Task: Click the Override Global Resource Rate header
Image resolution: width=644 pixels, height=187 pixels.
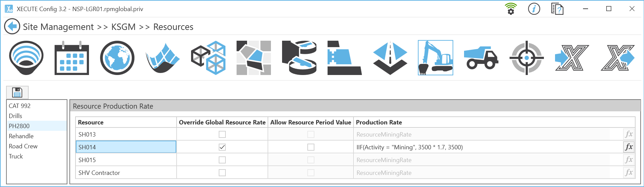Action: coord(222,122)
